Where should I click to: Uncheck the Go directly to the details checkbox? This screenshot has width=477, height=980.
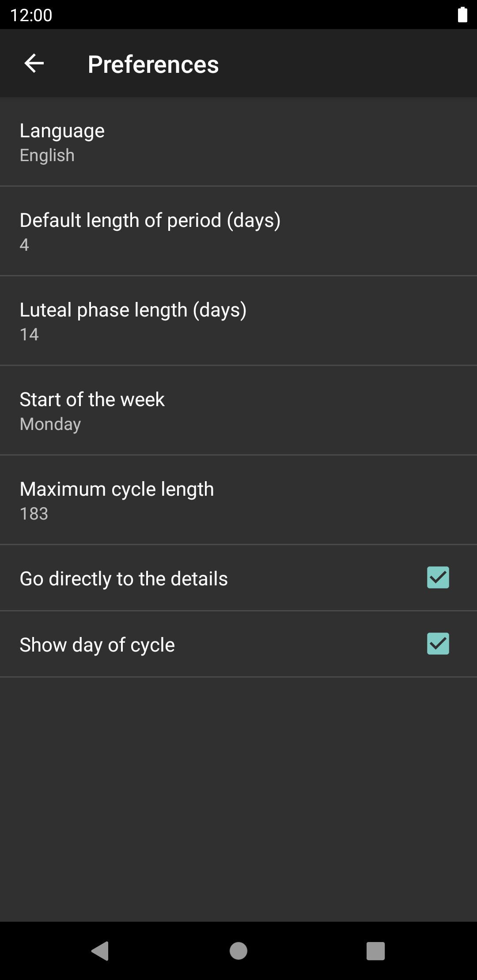(438, 577)
